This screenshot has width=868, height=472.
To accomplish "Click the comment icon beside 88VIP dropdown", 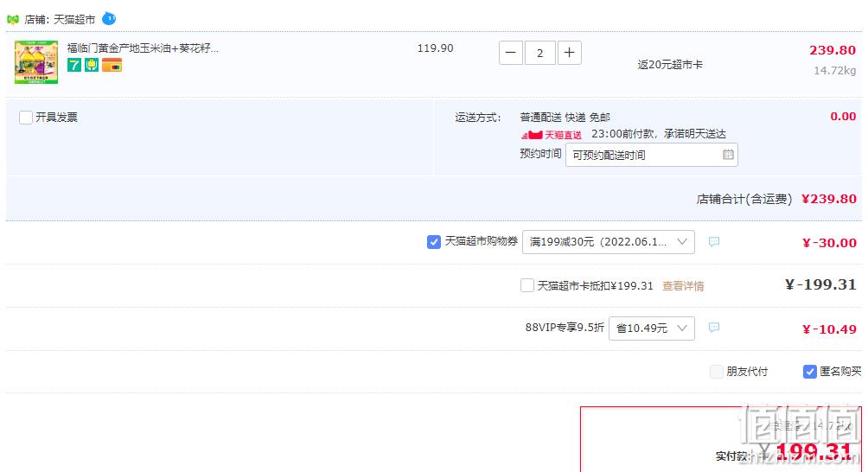I will tap(714, 327).
